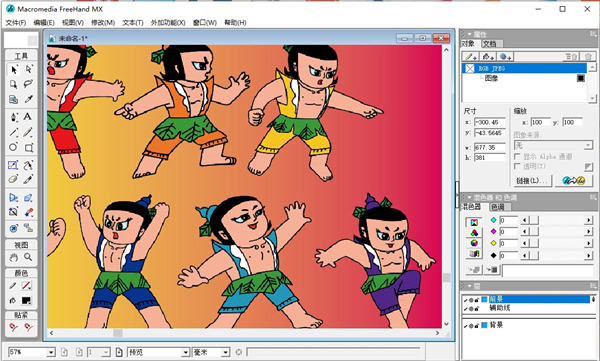
Task: Select the Text tool
Action: (x=28, y=116)
